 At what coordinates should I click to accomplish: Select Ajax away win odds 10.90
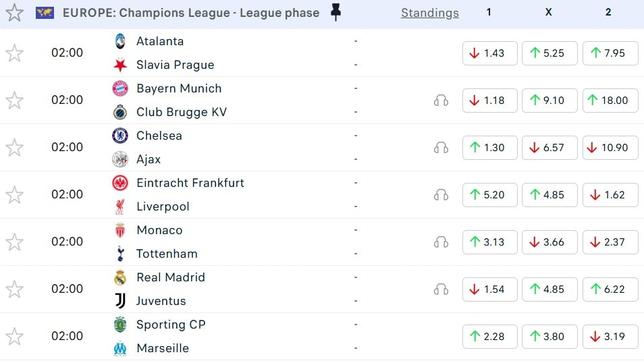point(610,148)
